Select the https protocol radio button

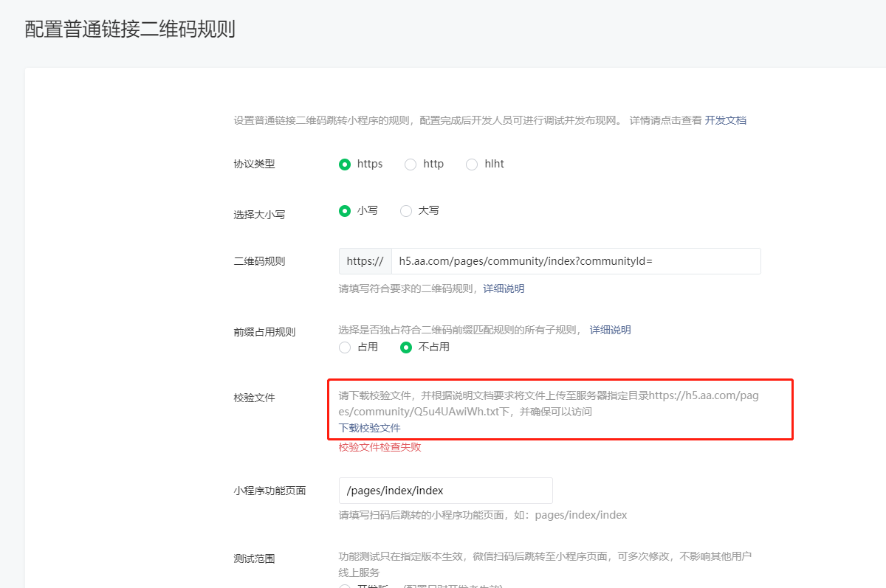(x=345, y=165)
